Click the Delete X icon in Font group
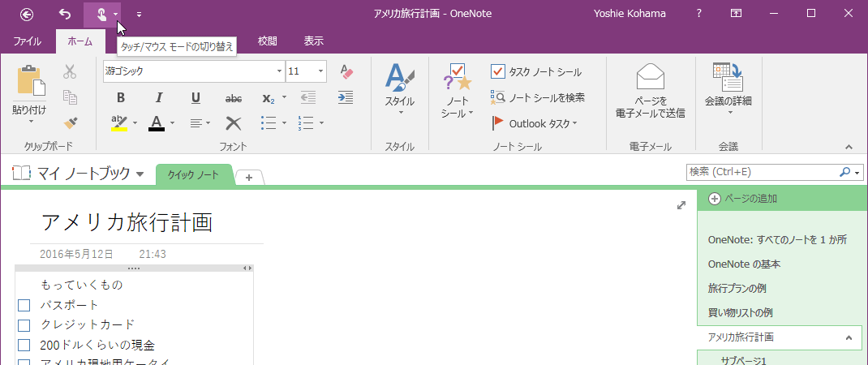Image resolution: width=868 pixels, height=365 pixels. click(x=234, y=123)
